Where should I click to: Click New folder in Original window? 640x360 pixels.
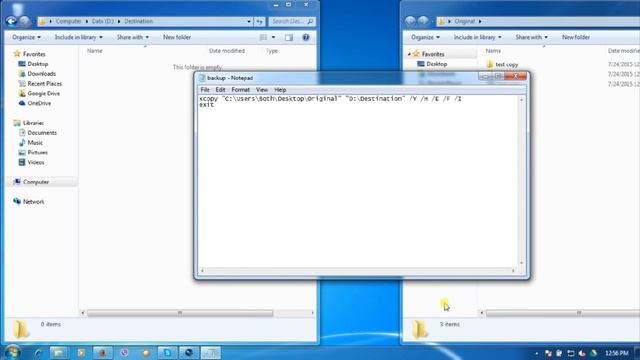576,37
